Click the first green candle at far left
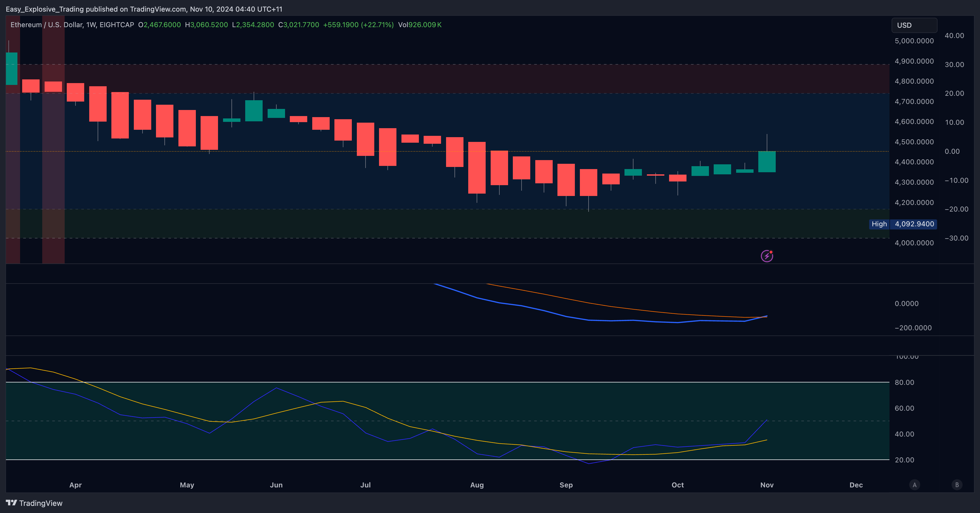The width and height of the screenshot is (980, 513). [11, 69]
